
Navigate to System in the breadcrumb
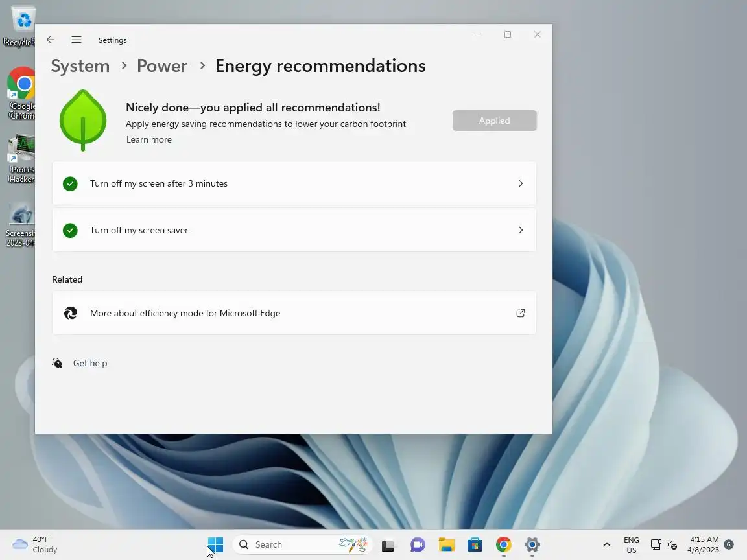pos(80,66)
